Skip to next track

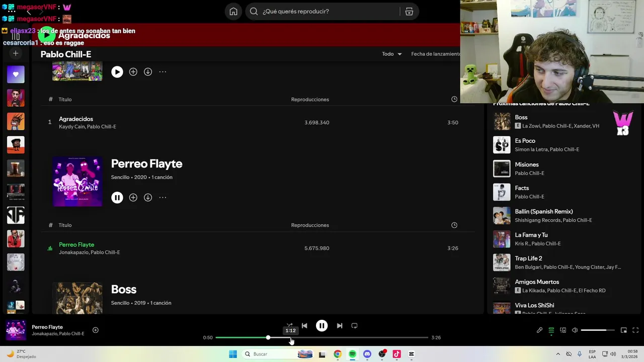click(x=340, y=326)
